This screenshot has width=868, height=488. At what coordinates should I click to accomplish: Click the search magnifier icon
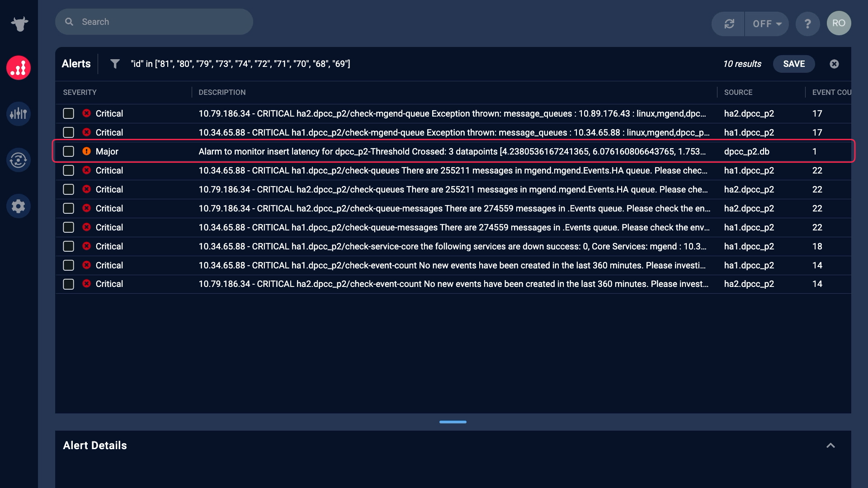point(69,22)
